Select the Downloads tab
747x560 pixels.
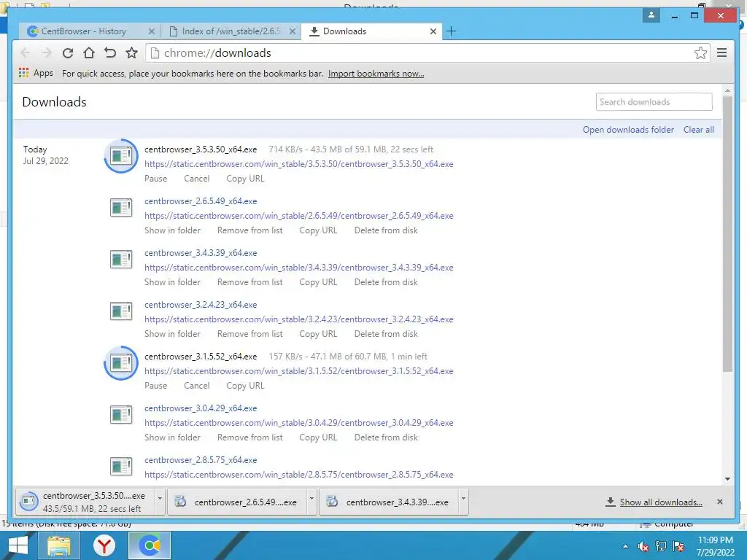pos(371,31)
